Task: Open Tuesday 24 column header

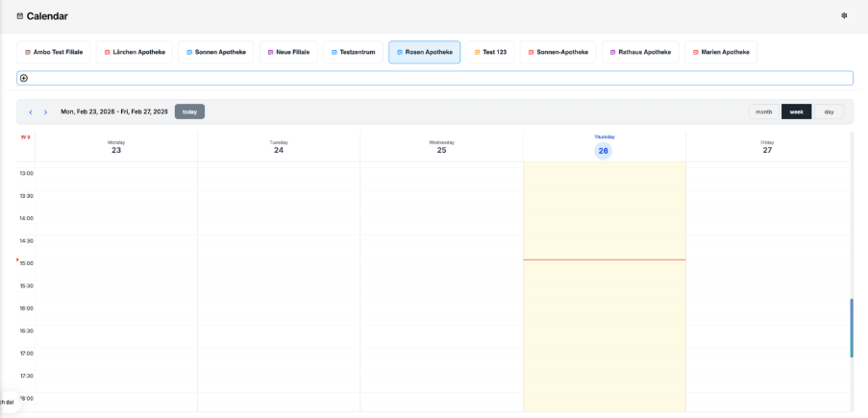Action: pos(279,147)
